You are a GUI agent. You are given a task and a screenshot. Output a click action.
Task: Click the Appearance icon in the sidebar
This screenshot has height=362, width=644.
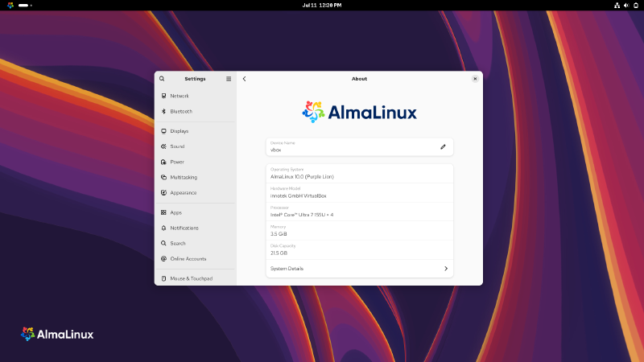coord(163,193)
